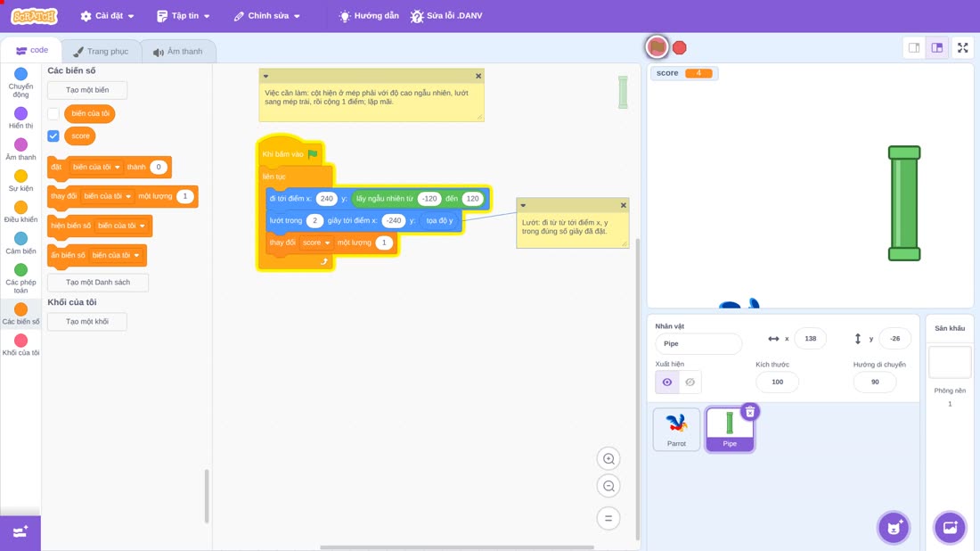Select the Chuyển động block category
This screenshot has height=551, width=980.
tap(20, 83)
